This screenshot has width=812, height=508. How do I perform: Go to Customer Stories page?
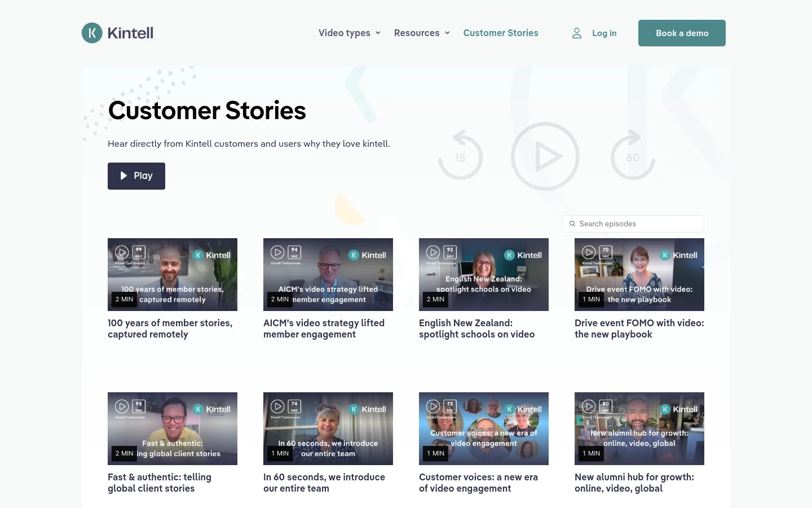[501, 33]
